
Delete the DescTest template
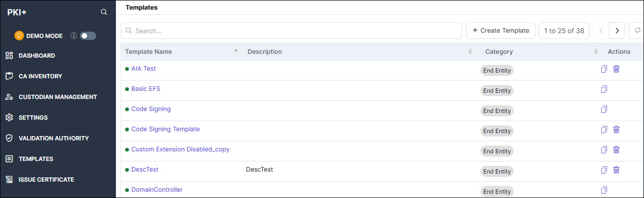click(x=616, y=170)
